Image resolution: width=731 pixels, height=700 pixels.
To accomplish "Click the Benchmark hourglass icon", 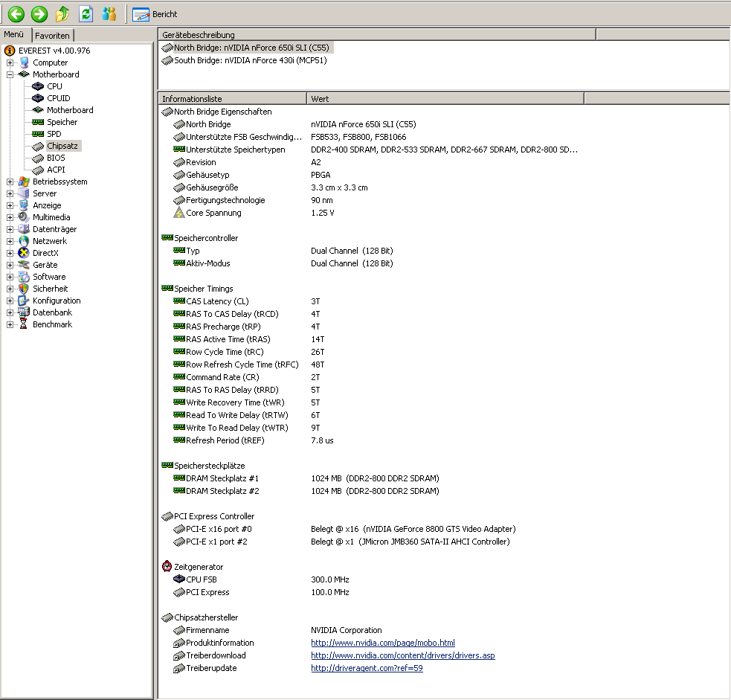I will point(24,324).
